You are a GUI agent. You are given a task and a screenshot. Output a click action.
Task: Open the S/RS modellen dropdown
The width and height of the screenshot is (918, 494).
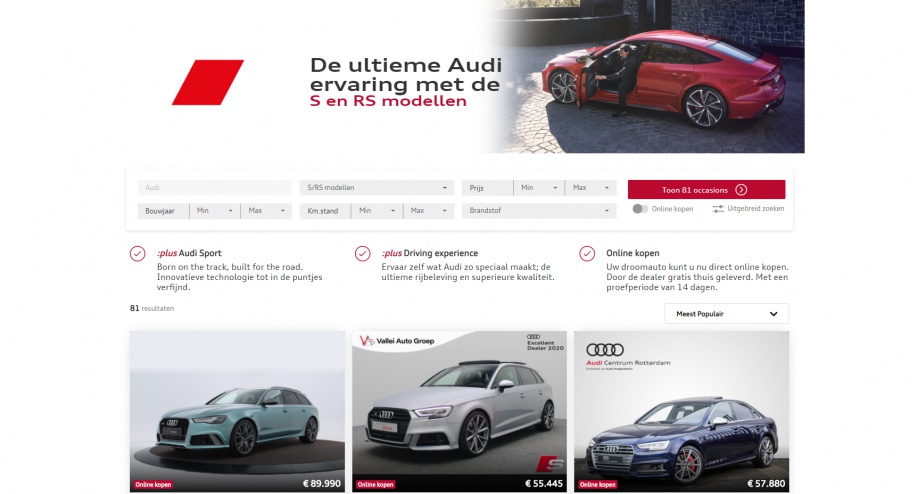tap(376, 188)
